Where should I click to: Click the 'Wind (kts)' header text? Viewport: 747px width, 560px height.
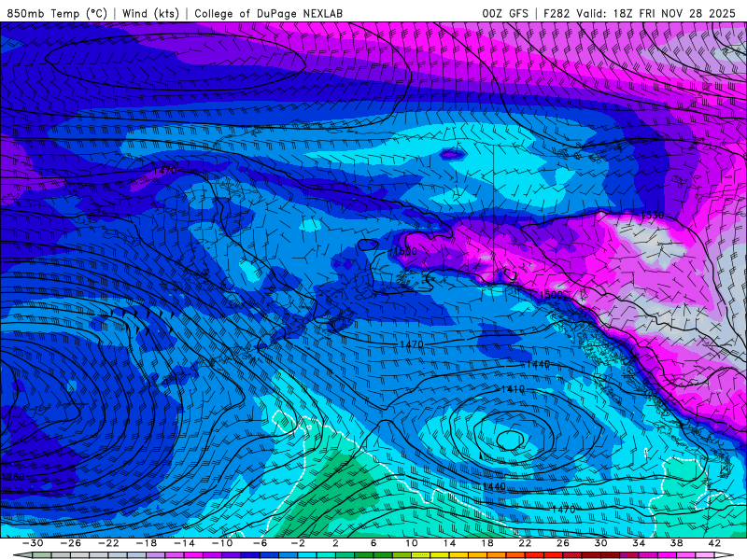[150, 13]
